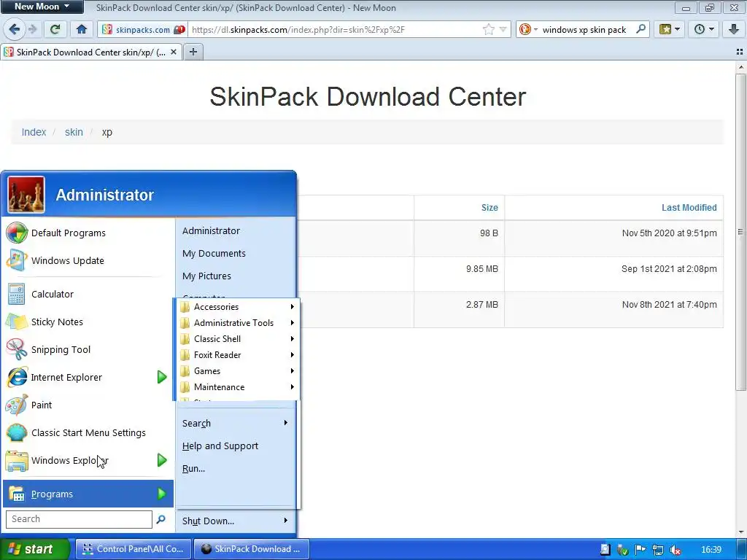747x560 pixels.
Task: Click the start menu search magnifier icon
Action: [161, 519]
